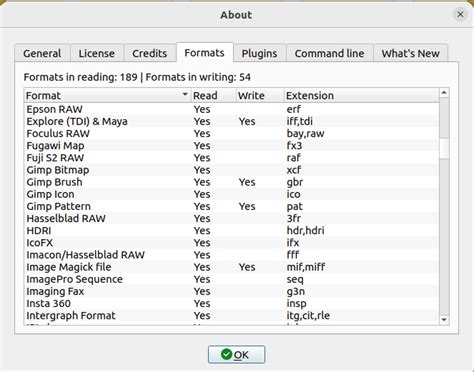Click the scrollbar down arrow
This screenshot has height=372, width=474.
coord(444,320)
